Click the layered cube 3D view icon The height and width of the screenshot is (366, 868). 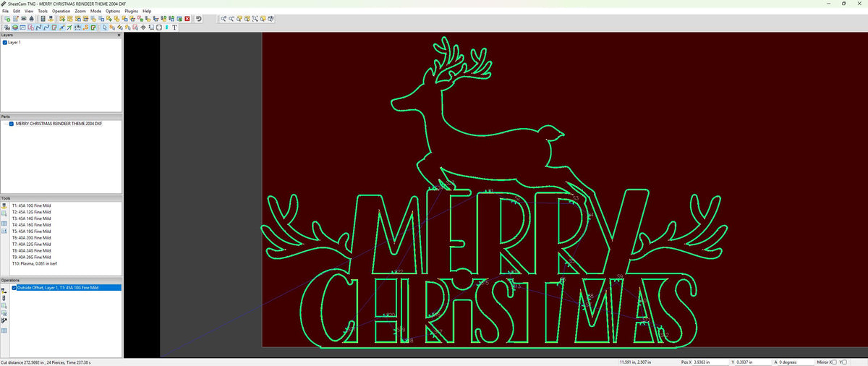coord(15,27)
